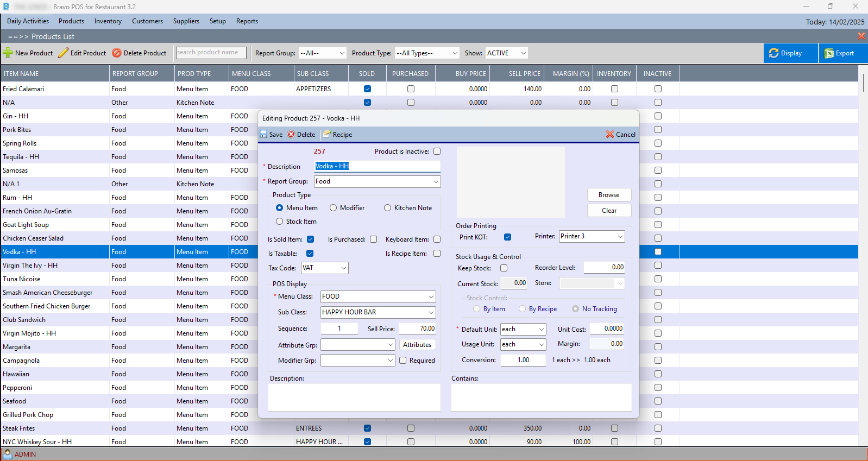Click the Browse image button
868x461 pixels.
[x=609, y=195]
